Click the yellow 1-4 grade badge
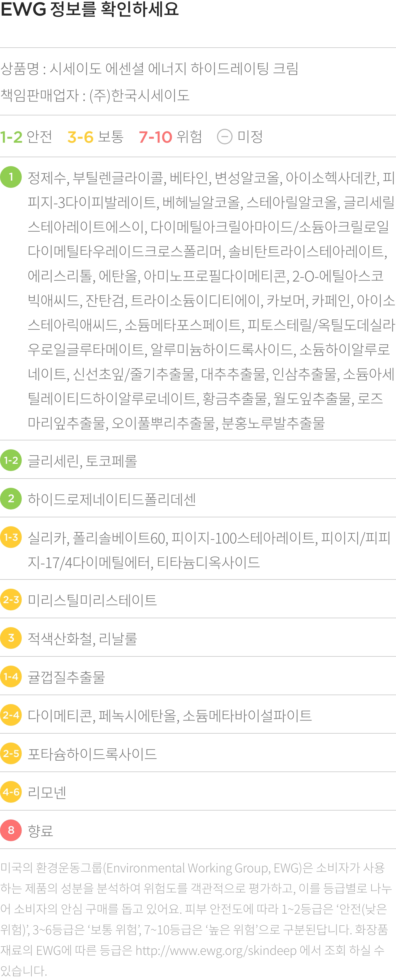396x980 pixels. pyautogui.click(x=11, y=676)
